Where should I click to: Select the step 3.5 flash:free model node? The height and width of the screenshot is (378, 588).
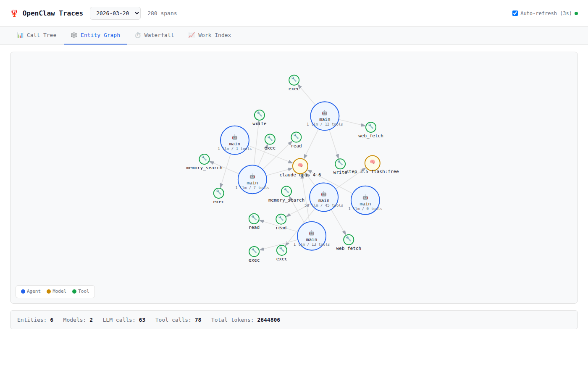(372, 163)
